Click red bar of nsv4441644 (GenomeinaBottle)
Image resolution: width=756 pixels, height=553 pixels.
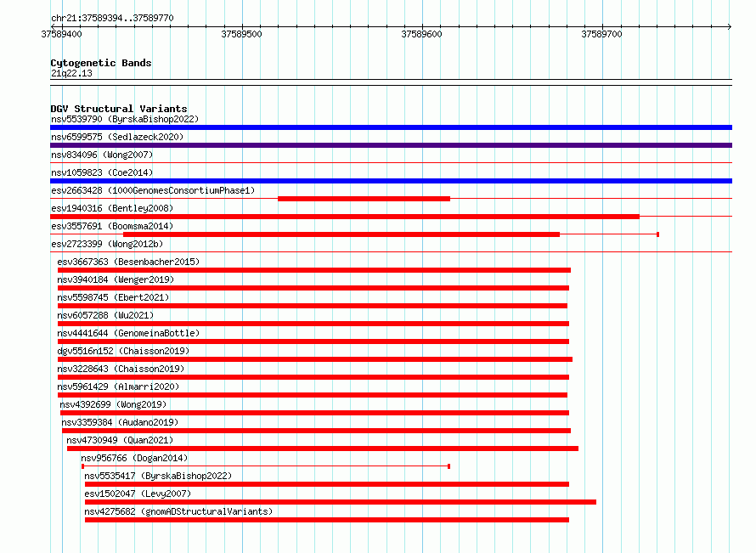[x=313, y=341]
